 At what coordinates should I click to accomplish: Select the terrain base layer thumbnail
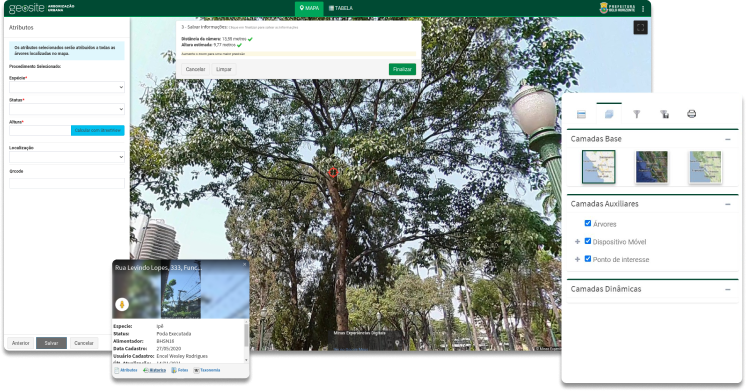pyautogui.click(x=705, y=167)
